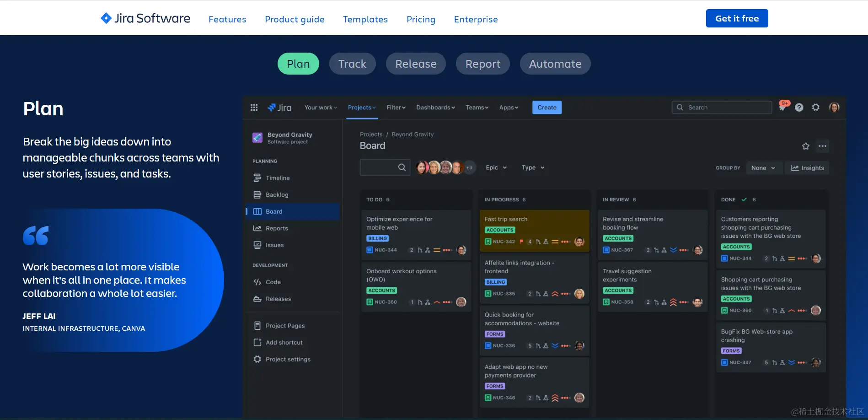Expand the Projects dropdown
This screenshot has height=420, width=868.
point(362,108)
